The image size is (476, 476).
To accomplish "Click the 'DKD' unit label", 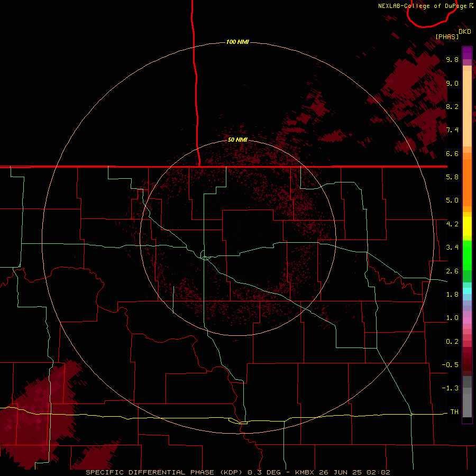I will point(465,32).
